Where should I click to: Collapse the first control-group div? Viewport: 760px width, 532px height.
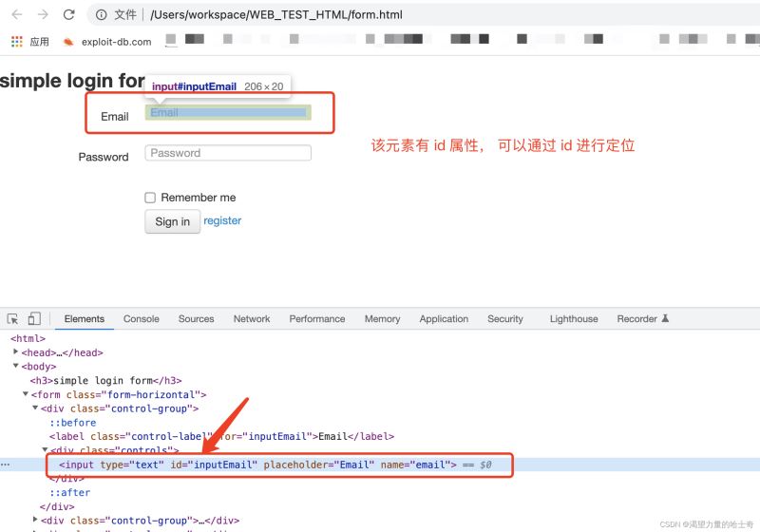tap(35, 408)
